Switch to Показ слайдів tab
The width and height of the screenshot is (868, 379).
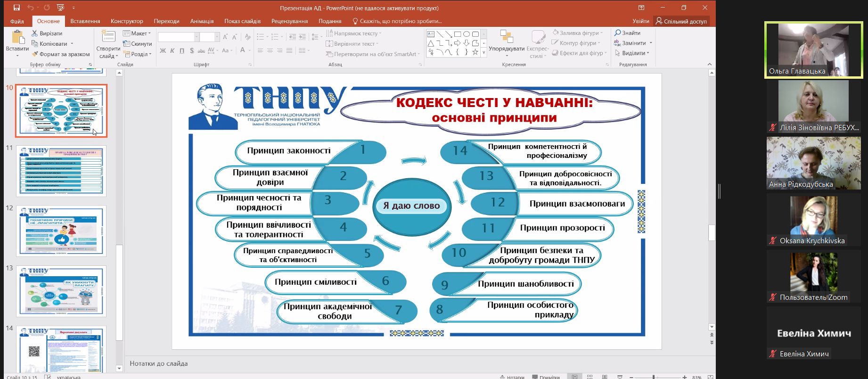pyautogui.click(x=242, y=21)
